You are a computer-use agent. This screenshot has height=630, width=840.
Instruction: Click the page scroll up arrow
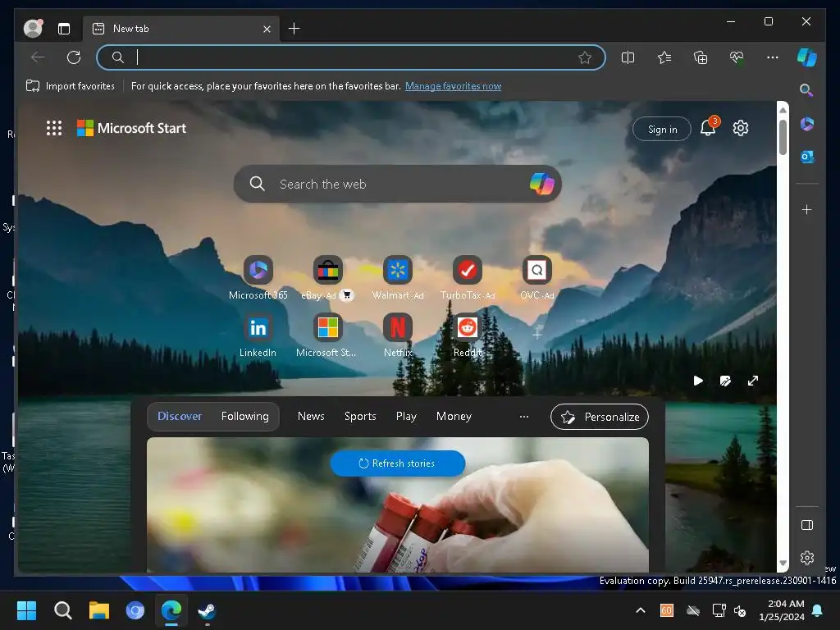coord(783,110)
